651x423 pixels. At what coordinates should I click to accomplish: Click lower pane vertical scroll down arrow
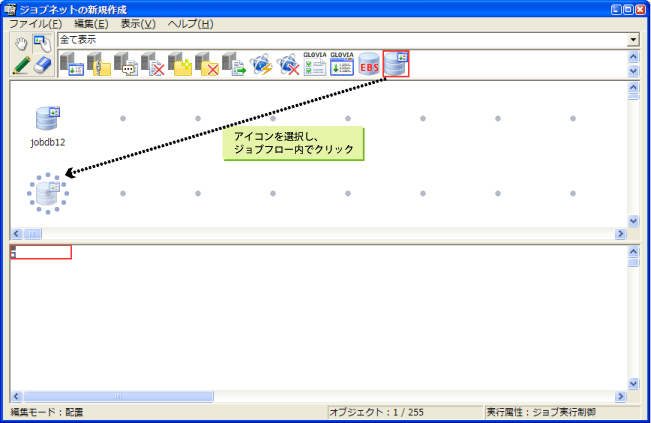(633, 384)
